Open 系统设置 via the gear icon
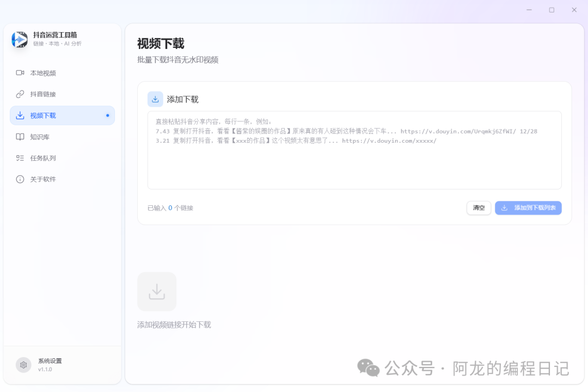Screen dimensions: 588x392 [x=23, y=365]
